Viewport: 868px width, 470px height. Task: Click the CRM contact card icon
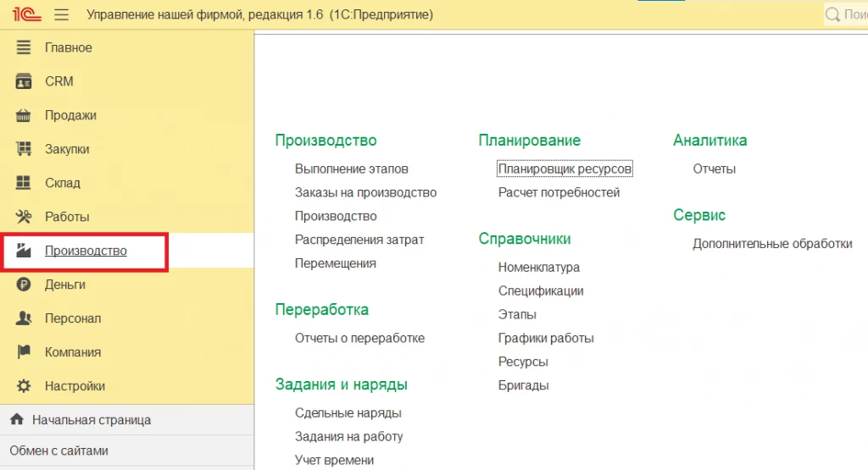(x=23, y=81)
